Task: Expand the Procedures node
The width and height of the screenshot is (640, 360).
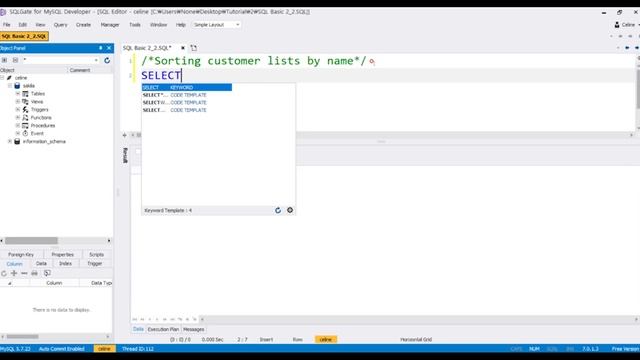Action: pyautogui.click(x=18, y=126)
